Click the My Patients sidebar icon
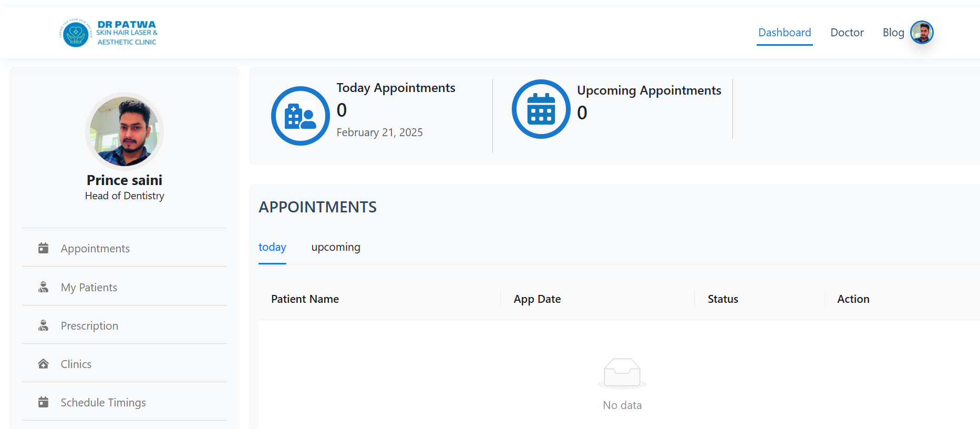This screenshot has height=429, width=980. (x=44, y=287)
